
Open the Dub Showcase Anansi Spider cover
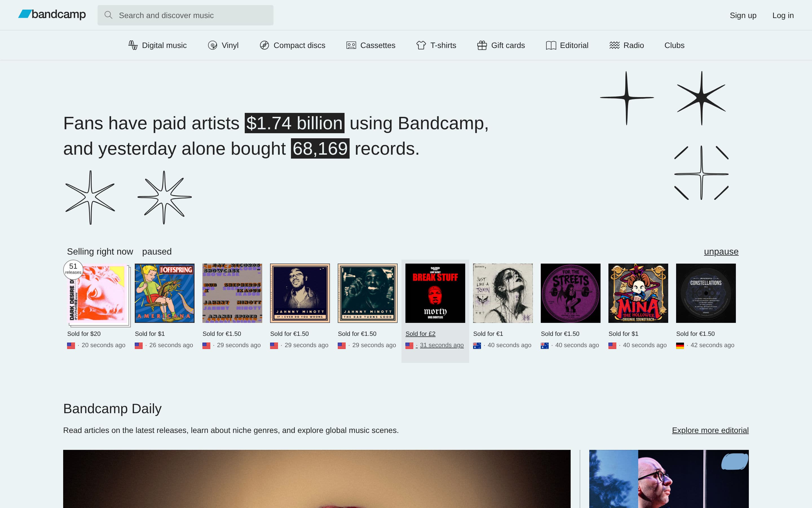pyautogui.click(x=232, y=293)
